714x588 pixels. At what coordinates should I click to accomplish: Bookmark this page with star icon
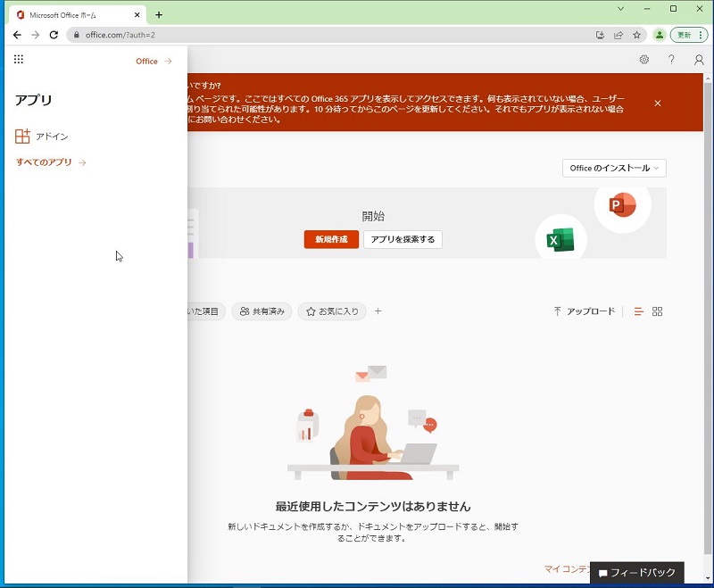point(636,35)
